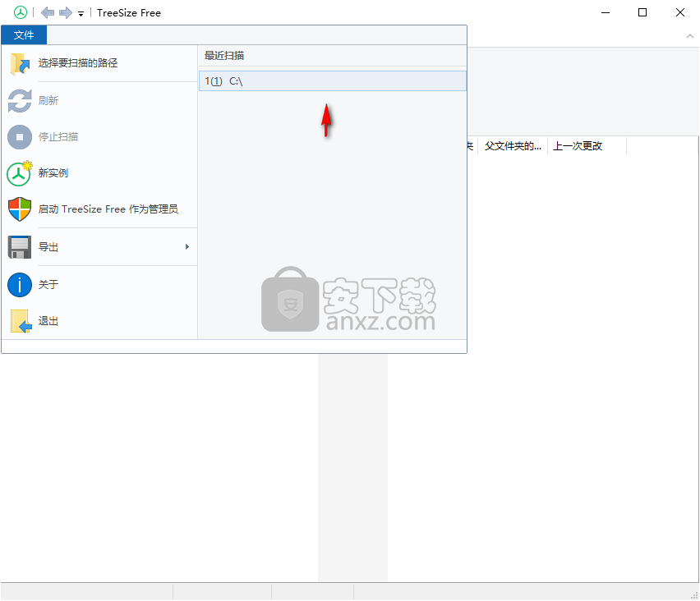700x601 pixels.
Task: Click the 刷新 refresh arrows icon
Action: pos(20,101)
